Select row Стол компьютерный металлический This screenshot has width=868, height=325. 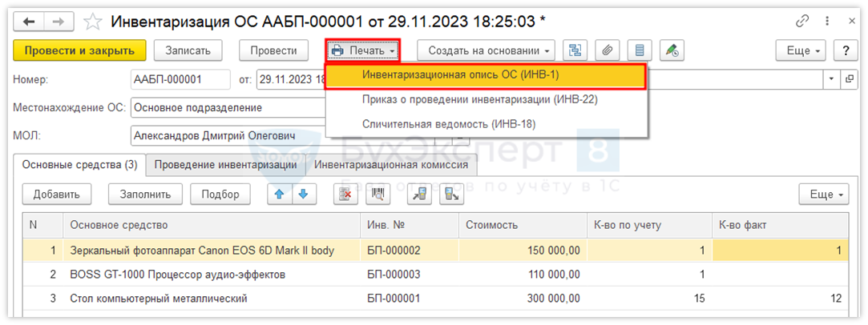pos(436,299)
